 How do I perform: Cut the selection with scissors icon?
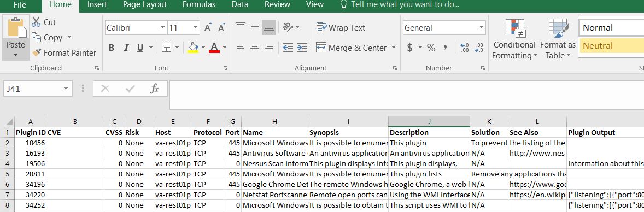click(x=36, y=22)
